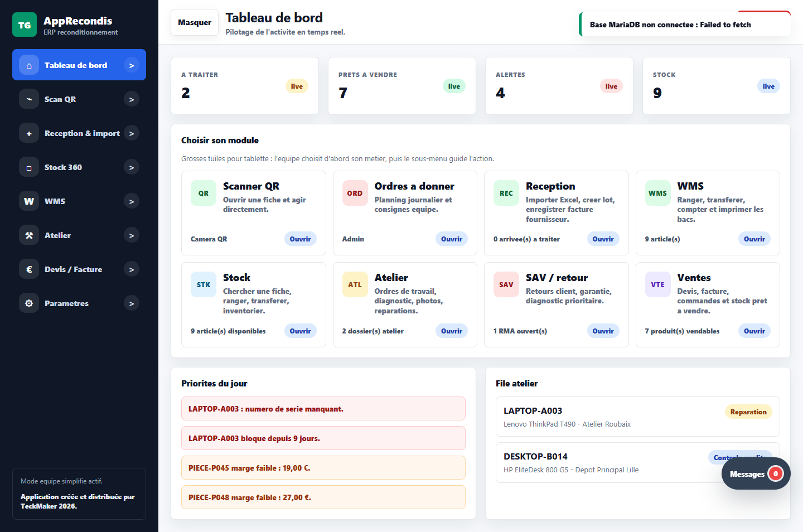Click the Reparation status badge
The image size is (803, 532).
tap(748, 412)
